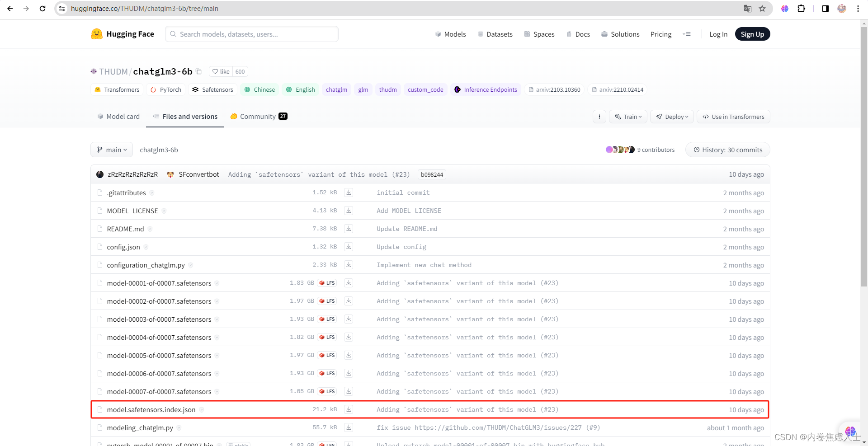Filter by English language tag
Image resolution: width=868 pixels, height=446 pixels.
point(301,89)
